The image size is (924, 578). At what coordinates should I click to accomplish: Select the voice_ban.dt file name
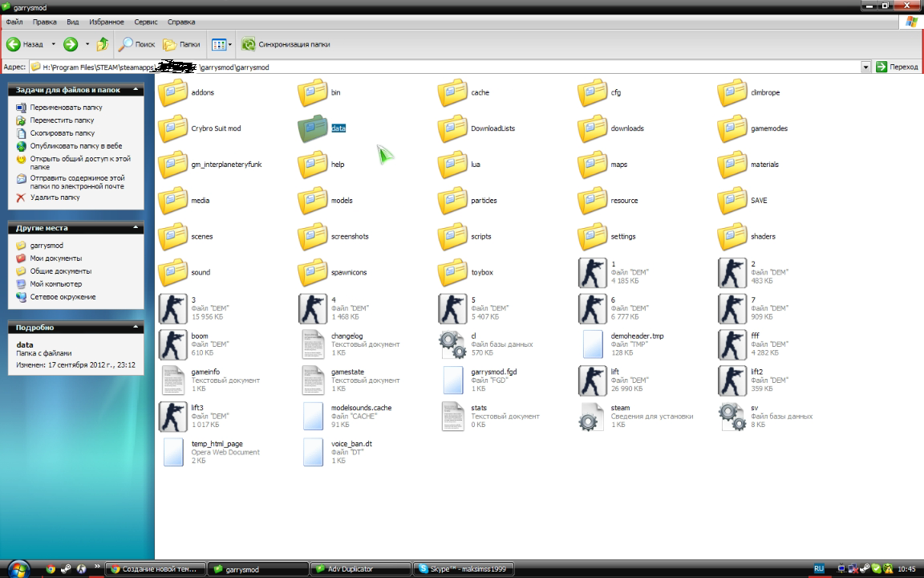[351, 444]
